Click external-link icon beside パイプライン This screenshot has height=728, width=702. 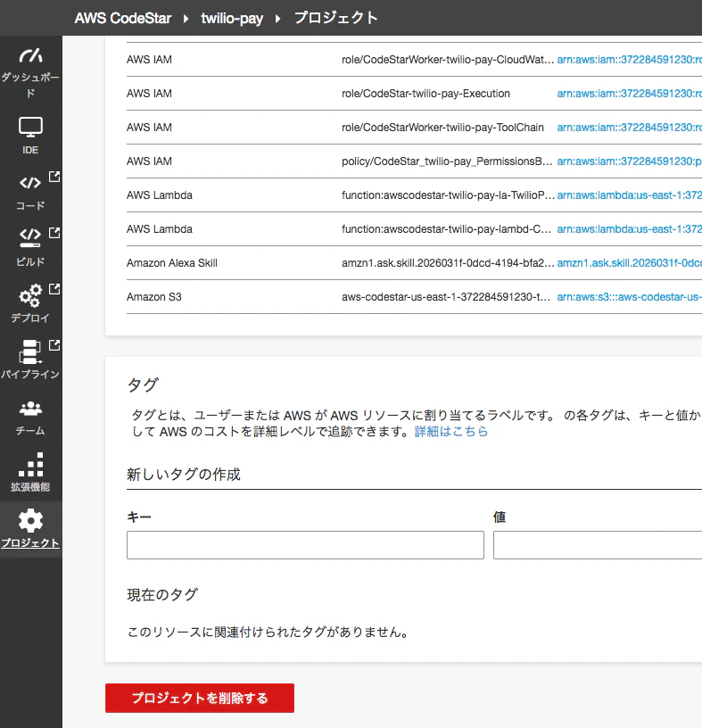click(54, 345)
